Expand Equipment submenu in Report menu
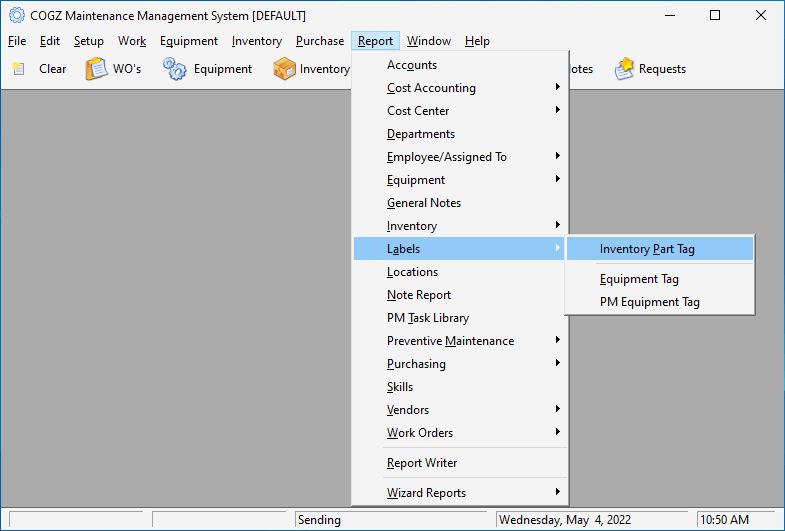This screenshot has height=531, width=785. pyautogui.click(x=460, y=180)
